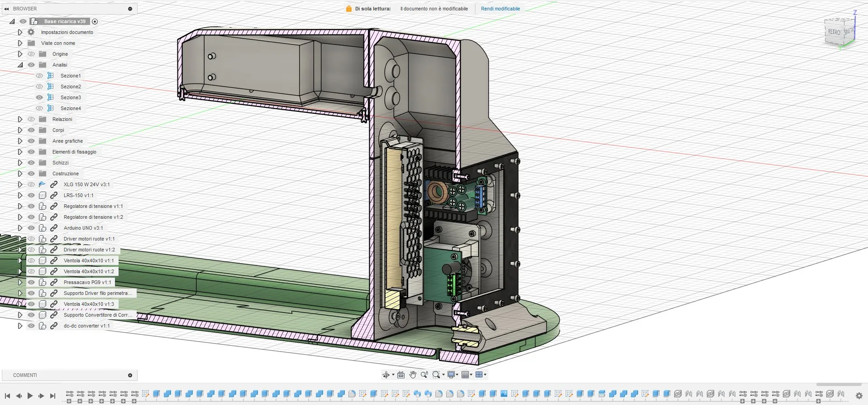
Task: Collapse the BROWSER panel with round button
Action: [130, 9]
